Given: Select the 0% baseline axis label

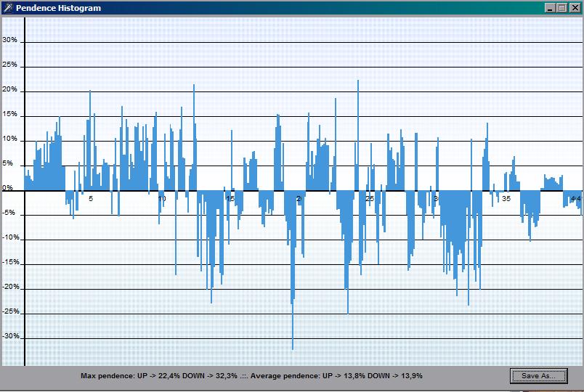Looking at the screenshot, I should (x=7, y=188).
